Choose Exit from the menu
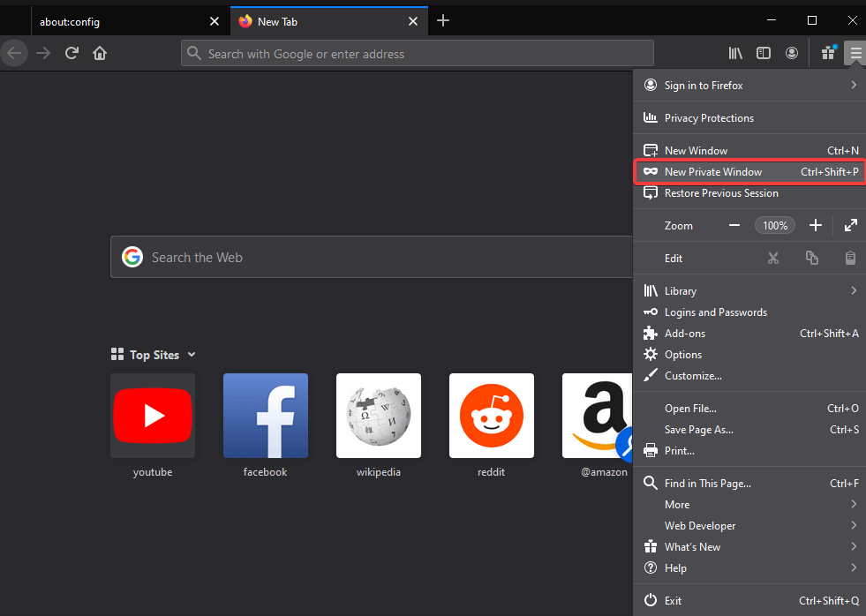 pyautogui.click(x=749, y=600)
